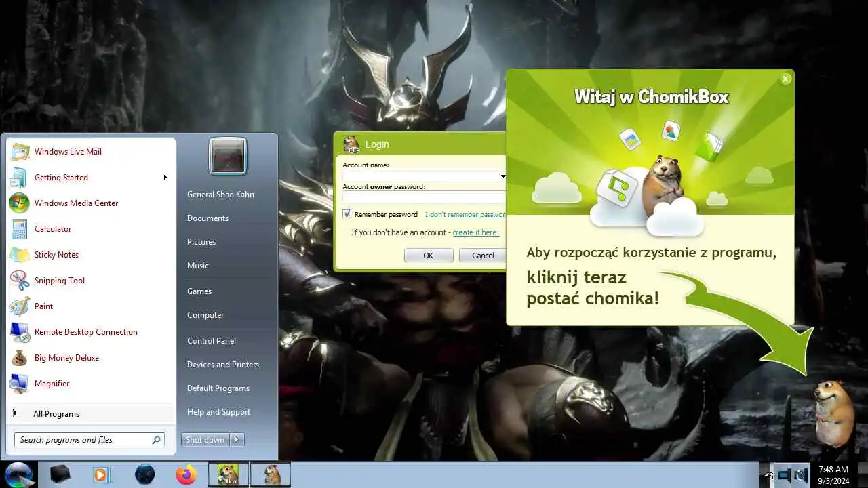The height and width of the screenshot is (488, 868).
Task: Open Devices and Printers entry
Action: (x=223, y=365)
